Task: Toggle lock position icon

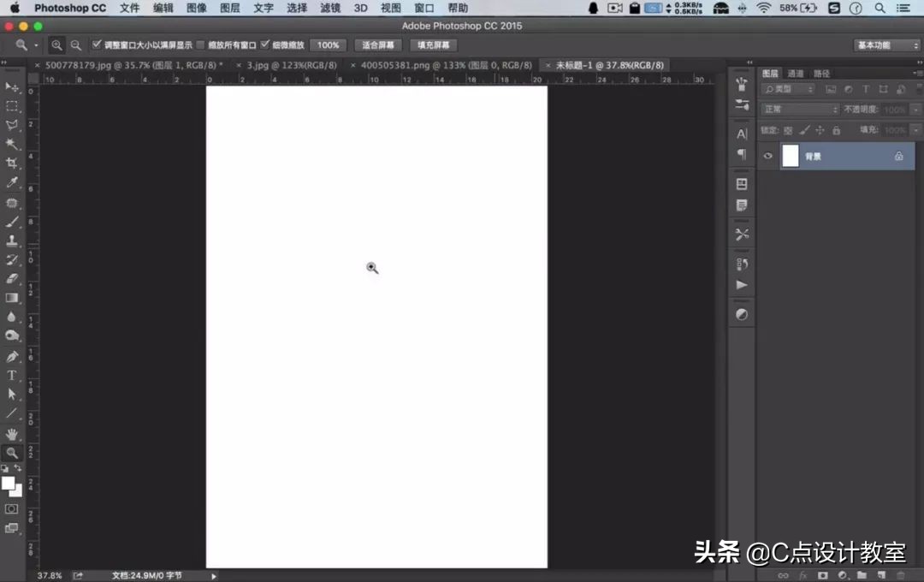Action: [x=820, y=130]
